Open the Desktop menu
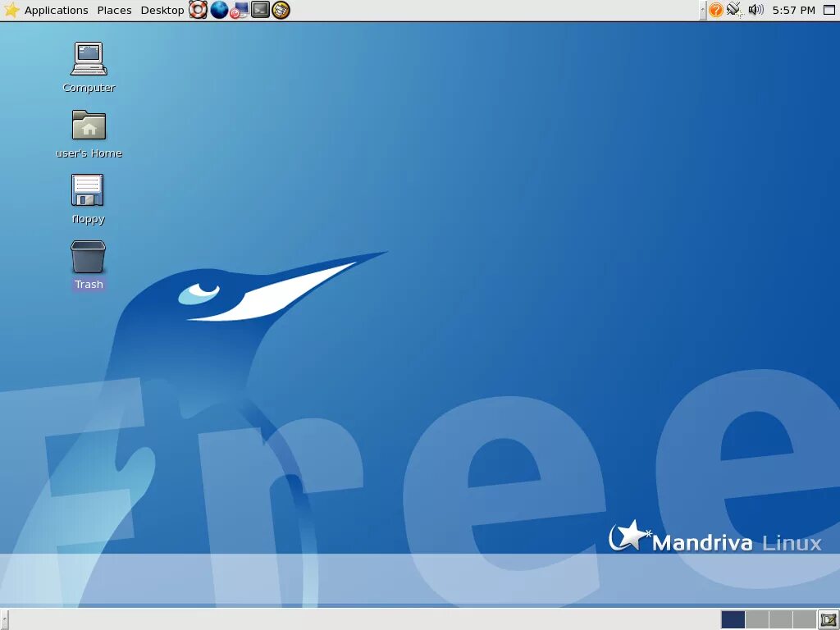 162,10
